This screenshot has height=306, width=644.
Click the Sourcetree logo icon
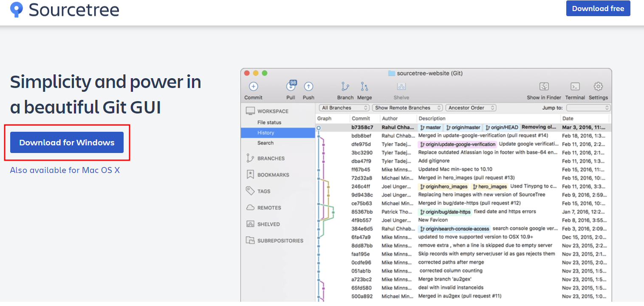point(17,9)
